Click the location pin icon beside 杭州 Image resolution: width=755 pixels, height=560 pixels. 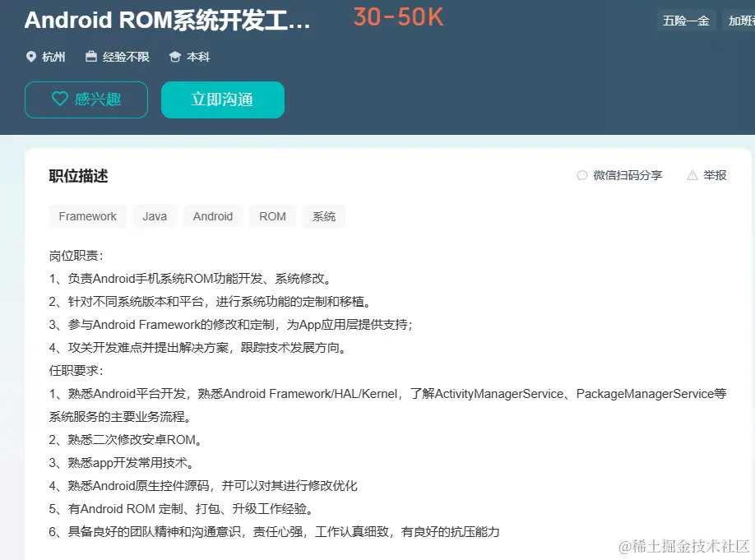tap(30, 57)
